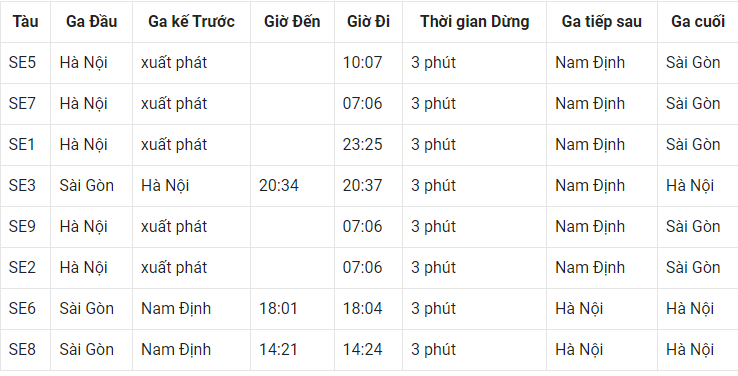Click train SE1 cell
The image size is (738, 376).
[x=22, y=144]
